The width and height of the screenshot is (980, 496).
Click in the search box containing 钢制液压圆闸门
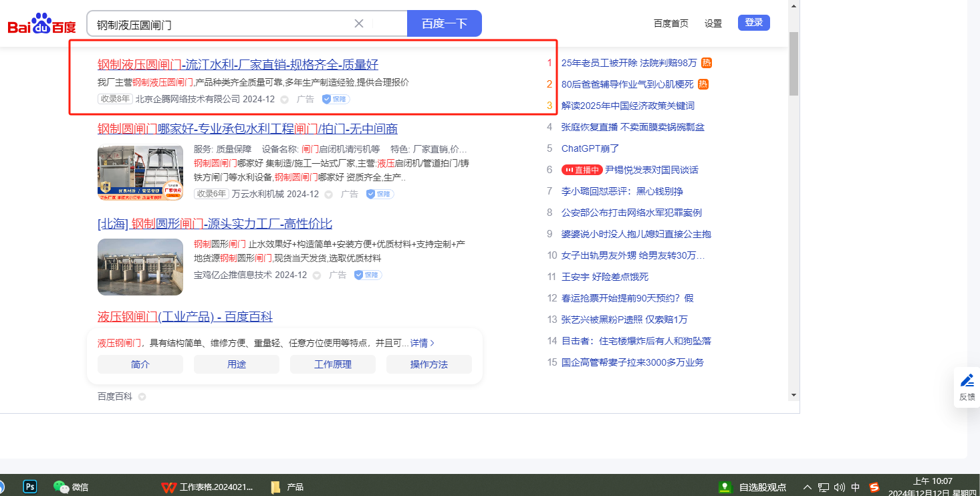[221, 24]
